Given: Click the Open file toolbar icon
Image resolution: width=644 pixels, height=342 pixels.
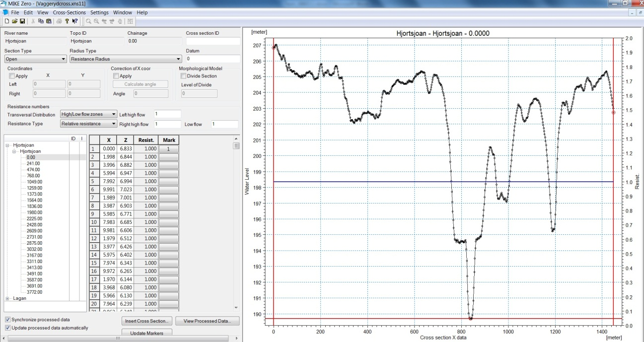Looking at the screenshot, I should [14, 21].
